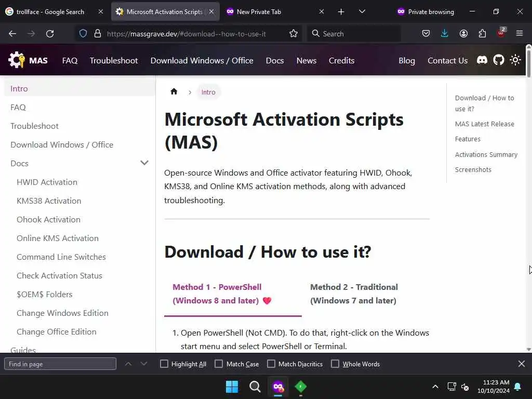Open FAQ in the top navigation
Image resolution: width=532 pixels, height=399 pixels.
click(x=70, y=60)
